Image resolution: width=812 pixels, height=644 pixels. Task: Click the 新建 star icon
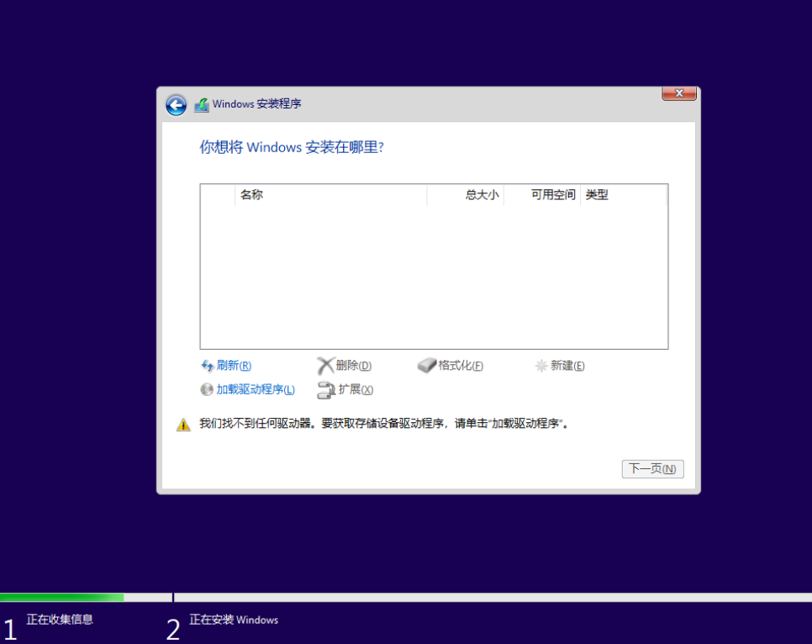541,366
